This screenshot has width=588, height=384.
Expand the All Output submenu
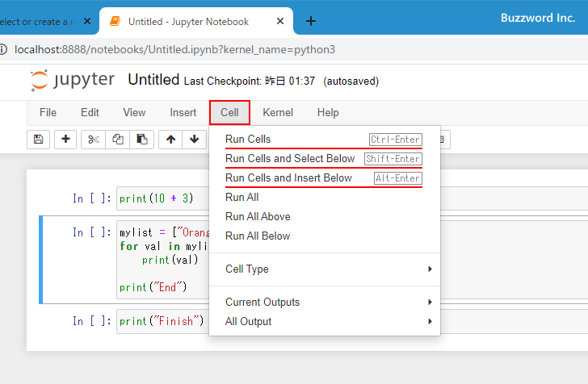pos(325,321)
